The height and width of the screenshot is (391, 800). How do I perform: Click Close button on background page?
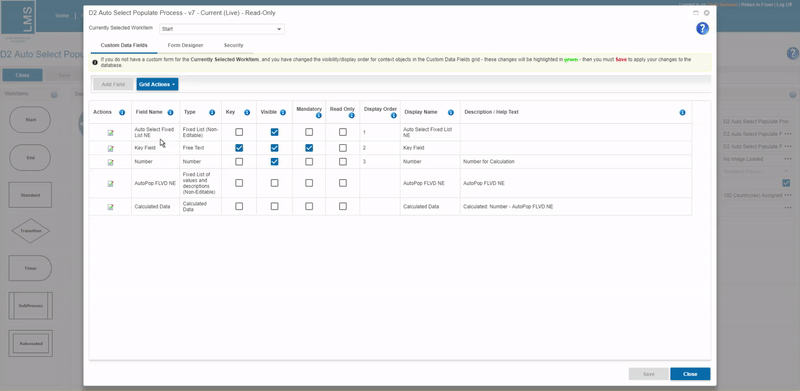pyautogui.click(x=22, y=75)
